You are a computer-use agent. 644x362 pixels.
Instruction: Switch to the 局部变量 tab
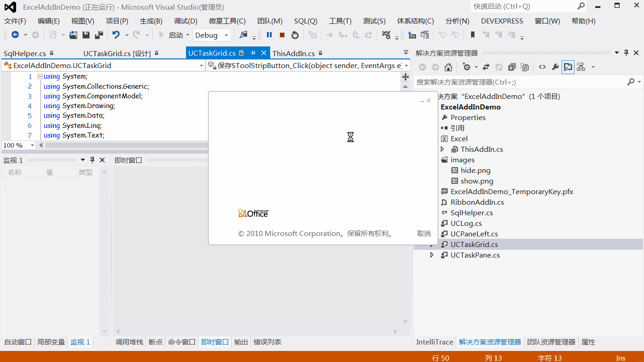pyautogui.click(x=51, y=342)
